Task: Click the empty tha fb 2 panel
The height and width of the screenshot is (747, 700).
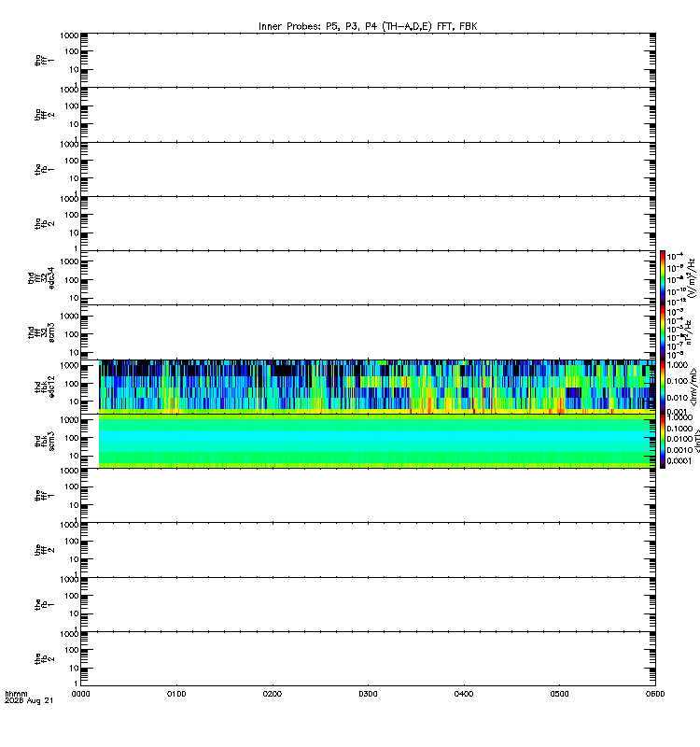Action: 368,223
